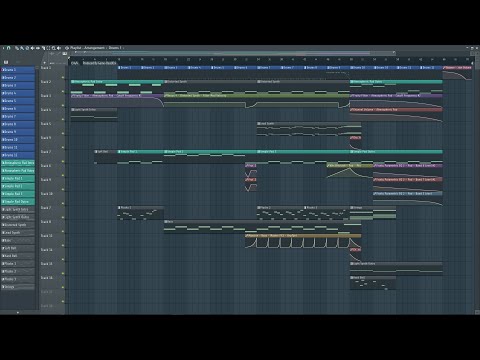Image resolution: width=480 pixels, height=360 pixels.
Task: Select the Playback speaker tool
Action: tap(59, 48)
